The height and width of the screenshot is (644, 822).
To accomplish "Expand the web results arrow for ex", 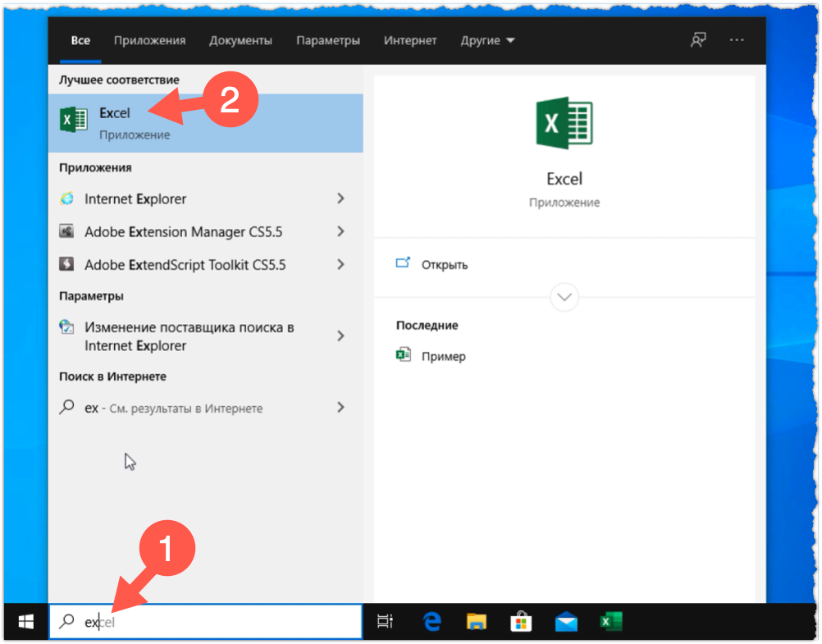I will click(340, 407).
